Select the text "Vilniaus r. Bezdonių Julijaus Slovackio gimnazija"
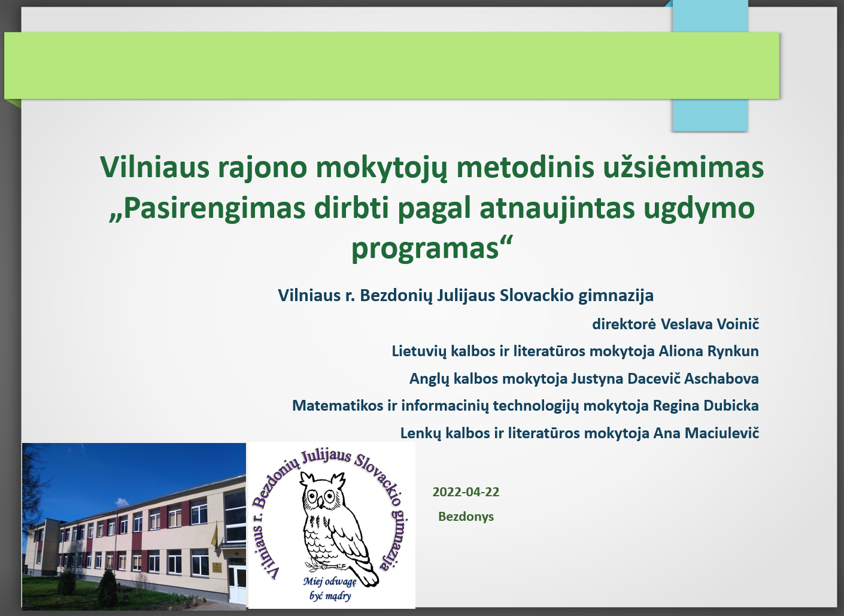Viewport: 844px width, 616px height. [466, 296]
